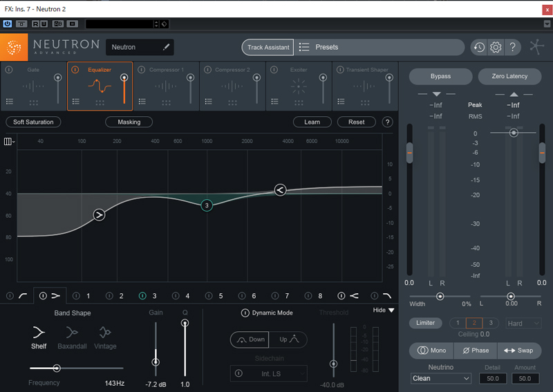Enable the high-pass filter band

pyautogui.click(x=10, y=296)
